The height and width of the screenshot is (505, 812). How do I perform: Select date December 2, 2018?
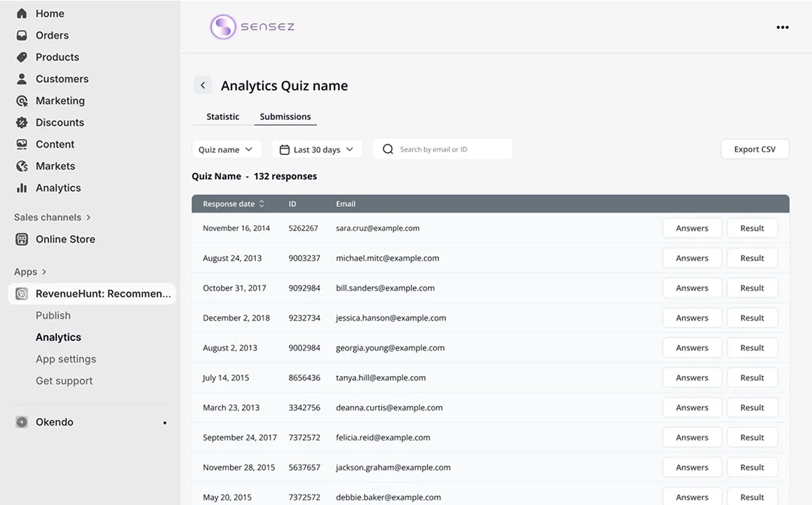coord(236,318)
